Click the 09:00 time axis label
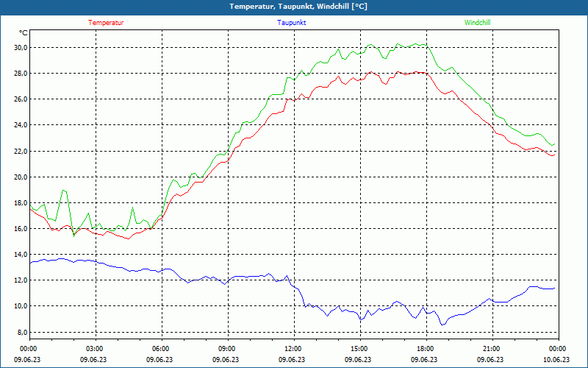This screenshot has height=368, width=588. click(x=226, y=349)
